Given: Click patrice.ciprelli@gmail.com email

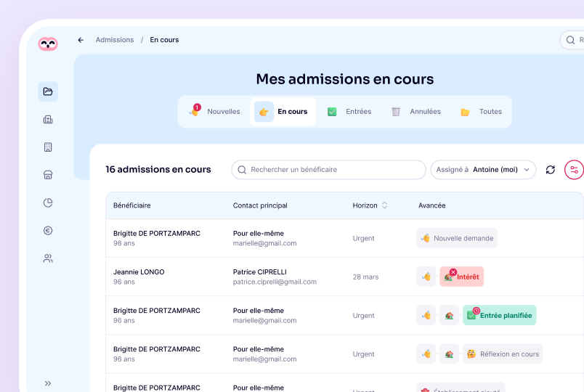Looking at the screenshot, I should (275, 282).
